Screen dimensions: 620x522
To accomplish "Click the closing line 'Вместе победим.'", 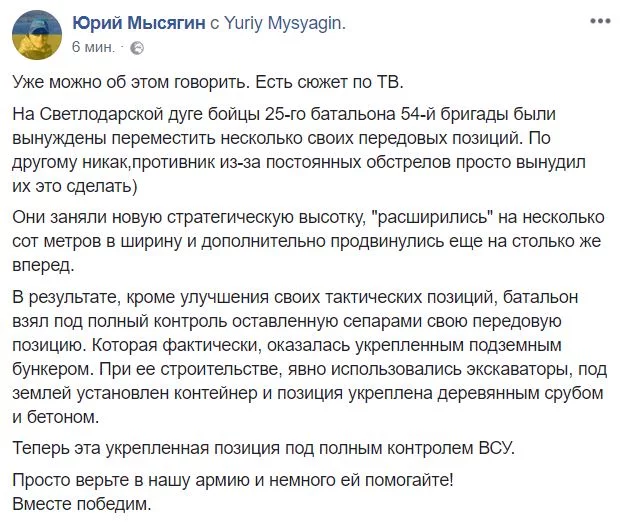I will (82, 504).
